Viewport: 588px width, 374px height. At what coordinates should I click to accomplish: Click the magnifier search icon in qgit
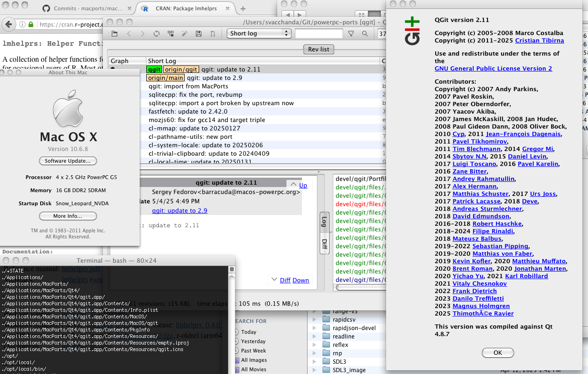(x=365, y=34)
